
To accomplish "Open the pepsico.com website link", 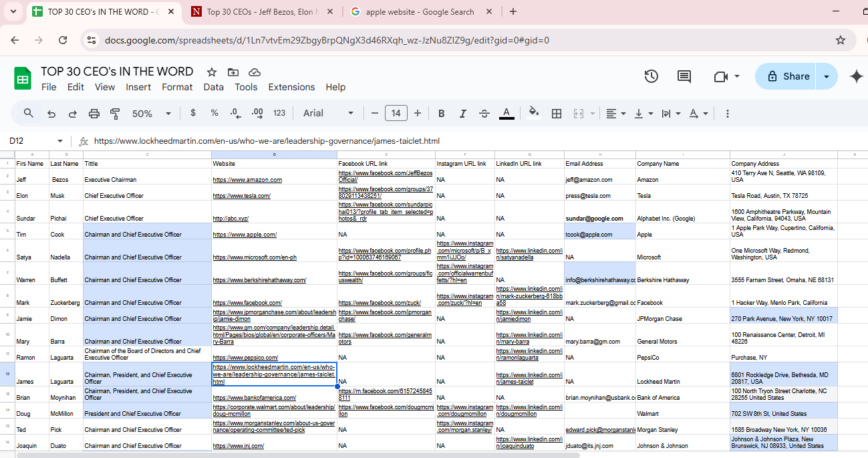I will [x=245, y=358].
